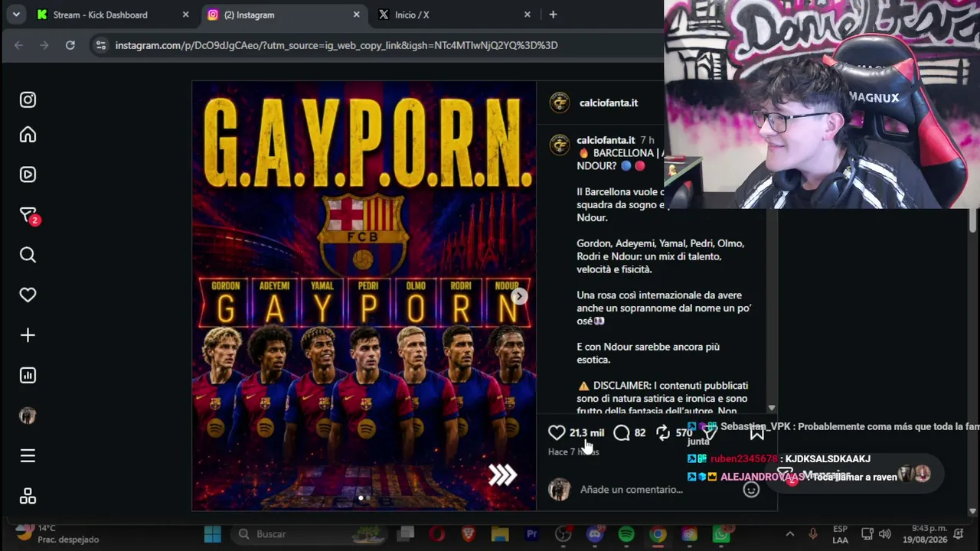The width and height of the screenshot is (980, 551).
Task: Close the Inicio / X tab
Action: coord(527,15)
